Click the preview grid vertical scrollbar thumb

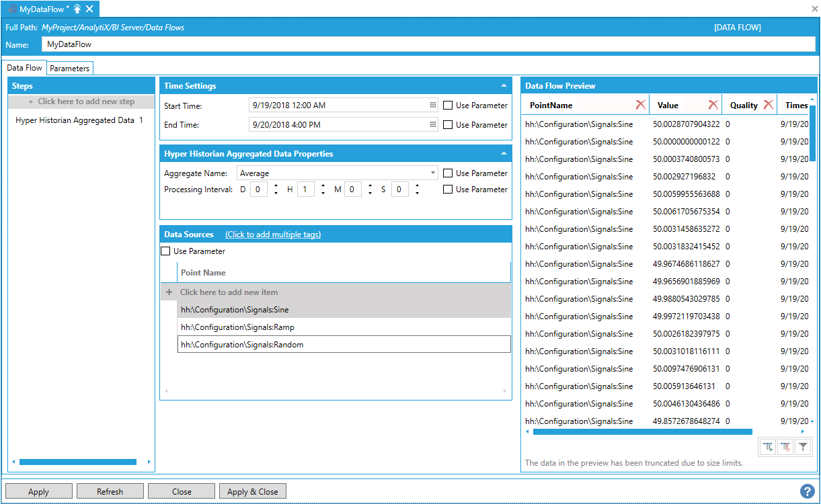pos(812,133)
